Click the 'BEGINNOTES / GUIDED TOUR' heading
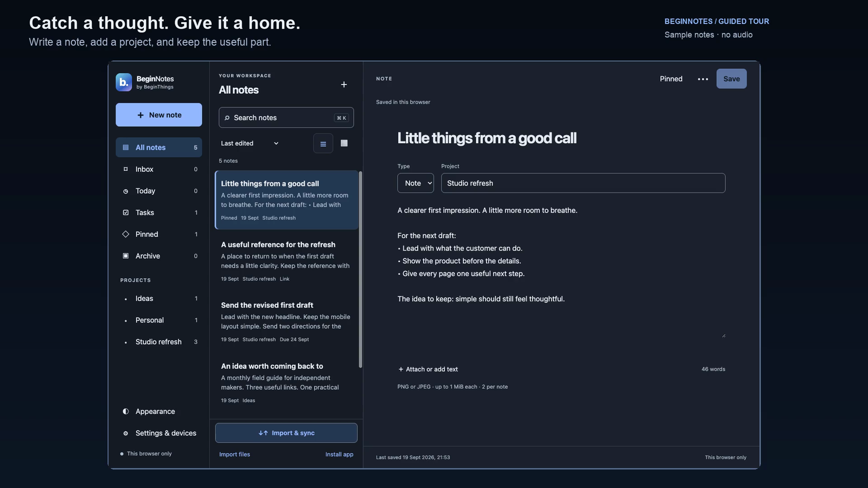The height and width of the screenshot is (488, 868). click(x=717, y=22)
